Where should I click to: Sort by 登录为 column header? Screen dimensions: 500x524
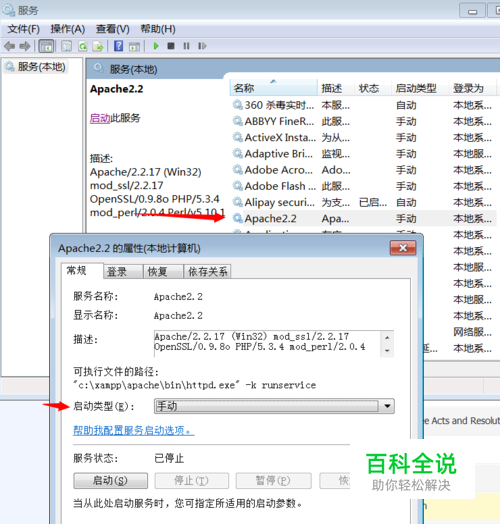pyautogui.click(x=472, y=88)
